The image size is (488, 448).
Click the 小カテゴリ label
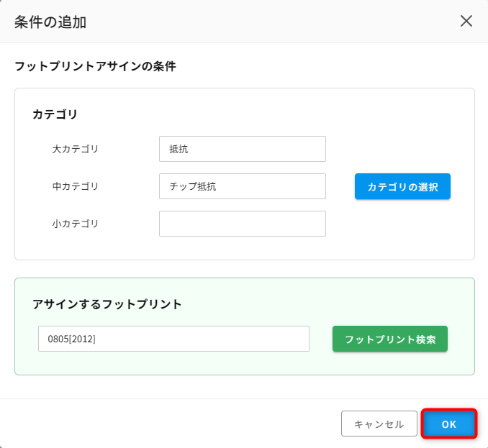point(76,224)
